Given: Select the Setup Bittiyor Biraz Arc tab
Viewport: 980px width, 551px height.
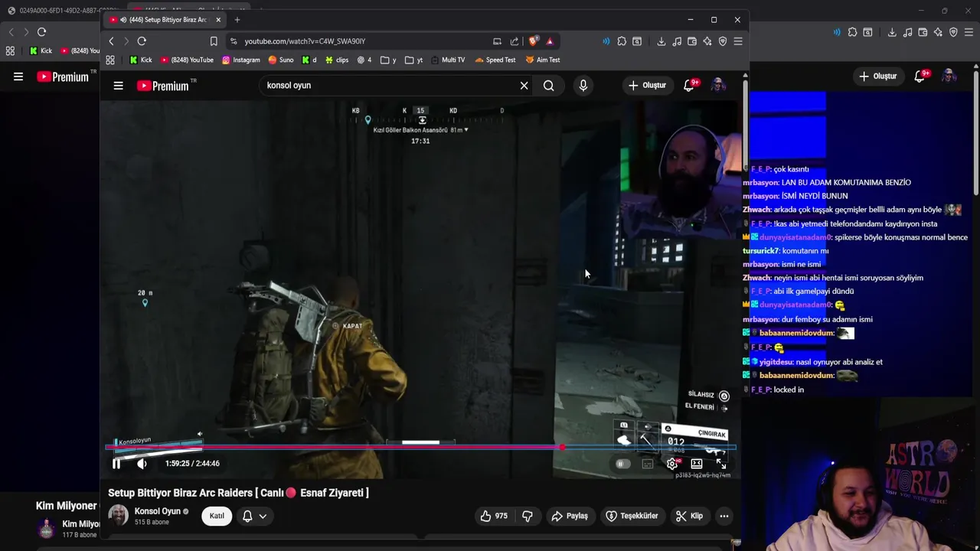Looking at the screenshot, I should point(164,20).
